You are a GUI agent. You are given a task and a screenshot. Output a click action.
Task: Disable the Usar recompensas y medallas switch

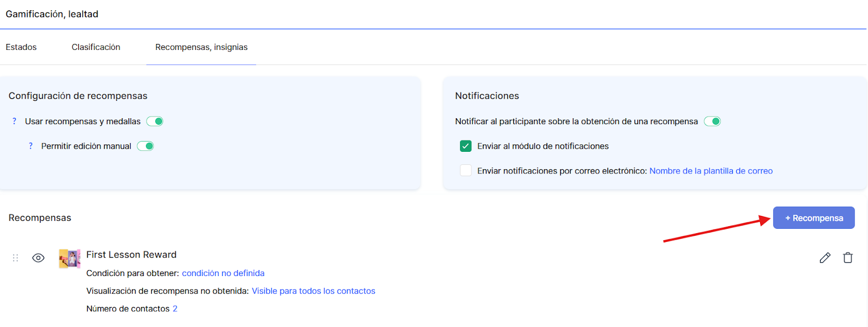[x=155, y=121]
